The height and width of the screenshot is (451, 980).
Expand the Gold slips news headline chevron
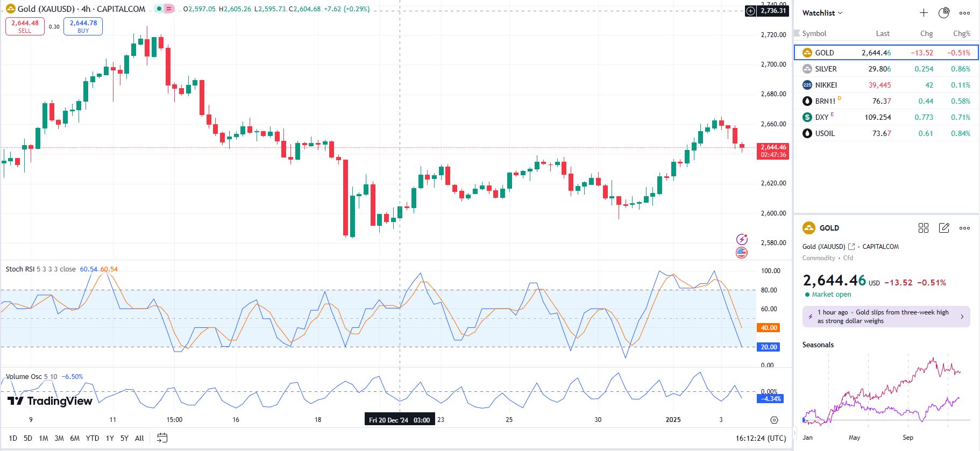pos(962,317)
